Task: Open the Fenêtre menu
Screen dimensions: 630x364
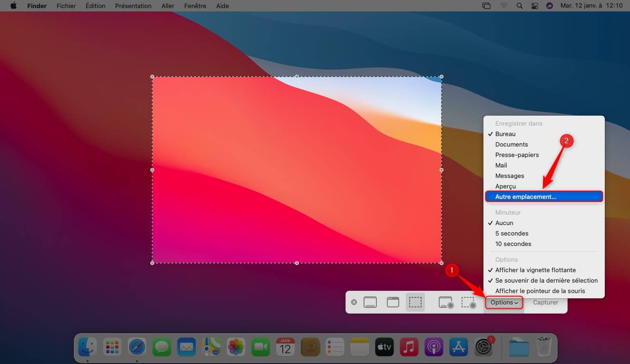Action: (x=195, y=6)
